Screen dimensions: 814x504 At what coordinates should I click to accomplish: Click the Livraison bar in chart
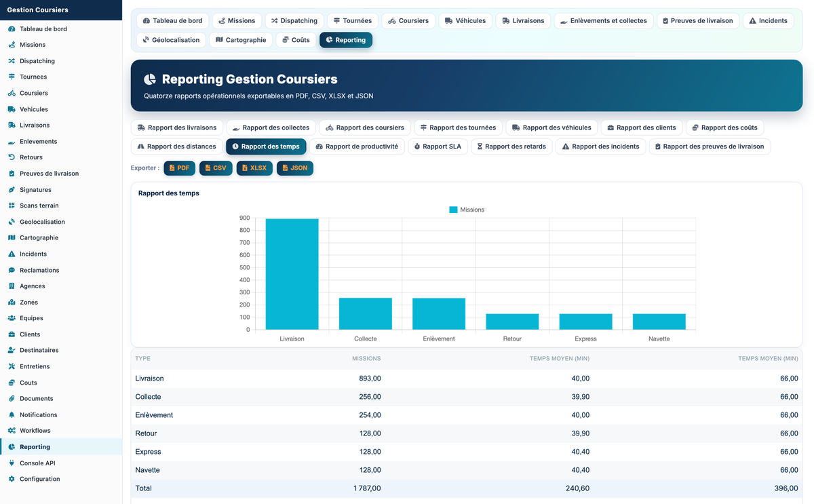tap(292, 274)
